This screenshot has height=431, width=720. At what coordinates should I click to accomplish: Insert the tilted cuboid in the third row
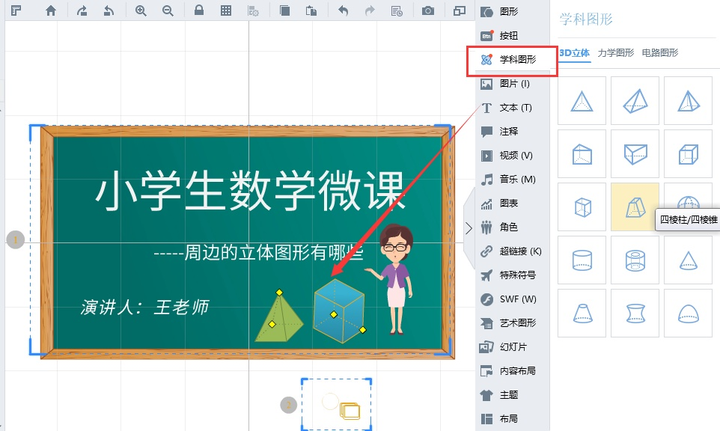(x=582, y=207)
